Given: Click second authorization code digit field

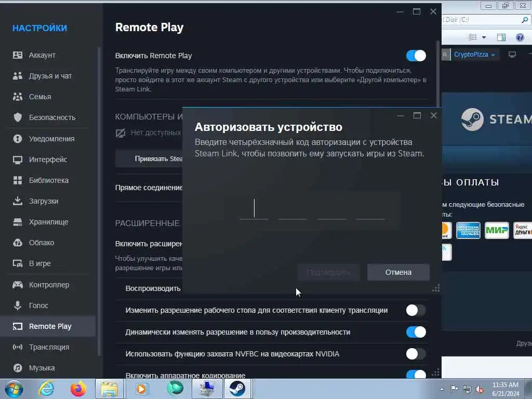Looking at the screenshot, I should (292, 208).
